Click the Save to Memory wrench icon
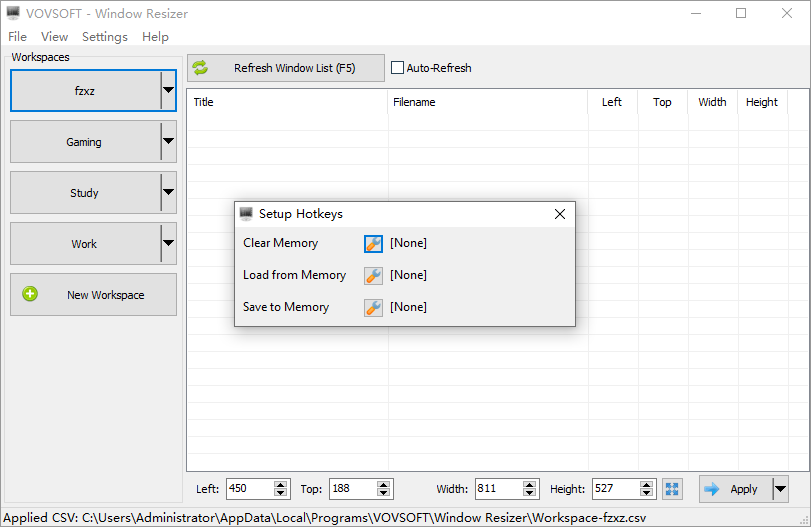Image resolution: width=811 pixels, height=527 pixels. [x=373, y=308]
